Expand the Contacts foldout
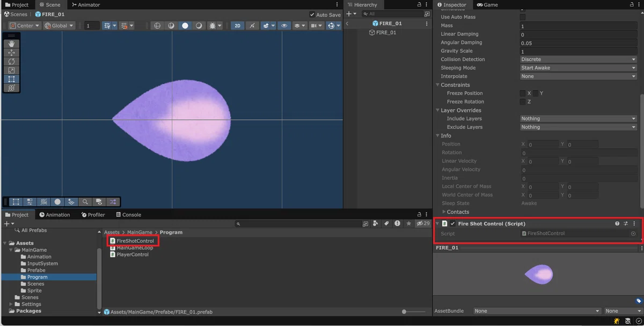The image size is (644, 326). pyautogui.click(x=444, y=212)
